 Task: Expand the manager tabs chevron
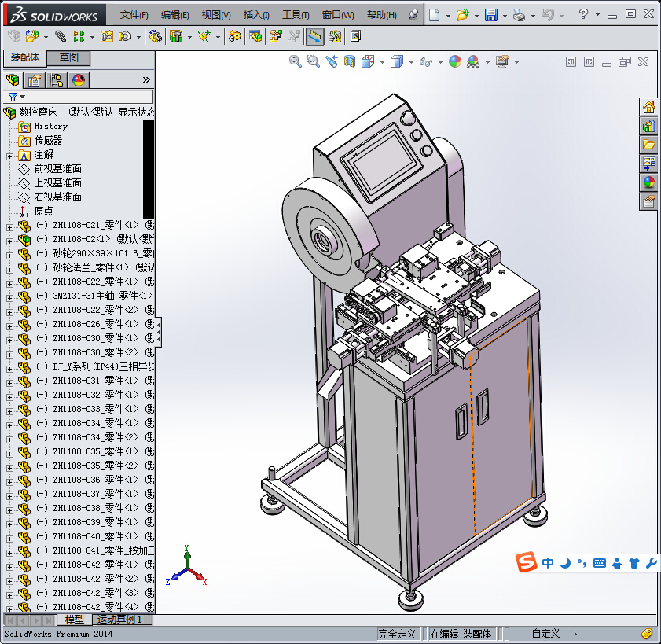[x=146, y=79]
